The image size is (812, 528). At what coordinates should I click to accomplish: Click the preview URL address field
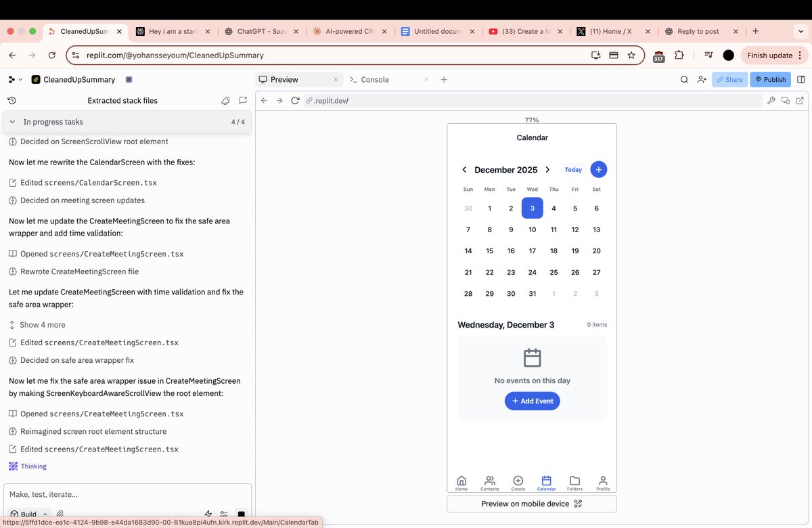[x=531, y=100]
